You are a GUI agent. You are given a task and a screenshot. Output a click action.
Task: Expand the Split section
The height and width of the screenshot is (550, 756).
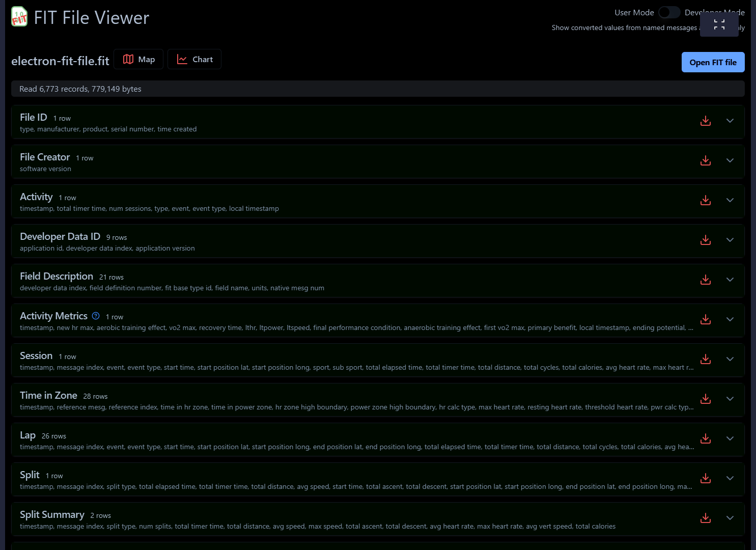click(730, 478)
